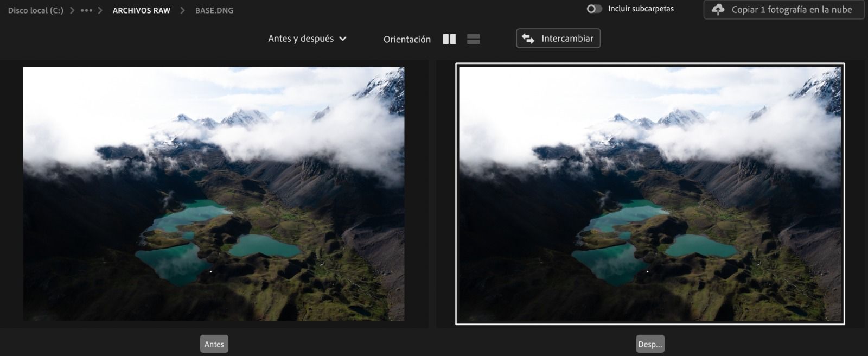
Task: Select the before photo preview on left
Action: pos(214,194)
